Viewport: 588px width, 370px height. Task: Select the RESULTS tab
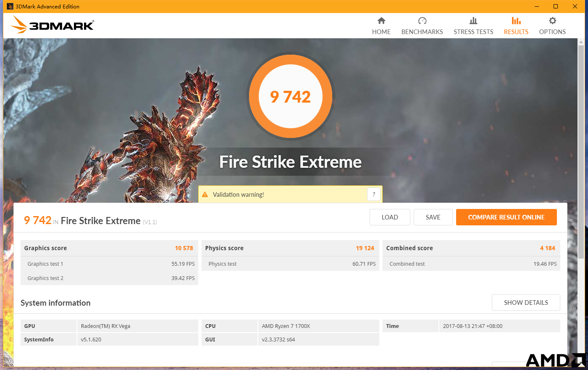point(516,32)
